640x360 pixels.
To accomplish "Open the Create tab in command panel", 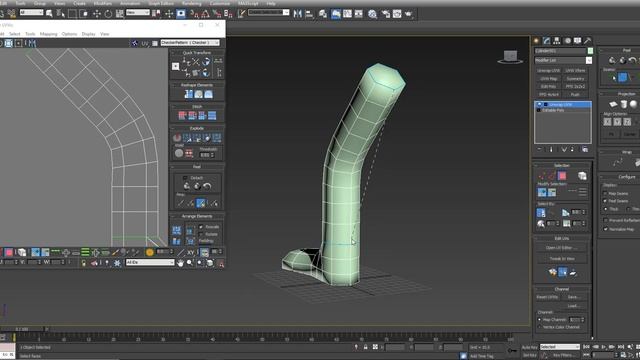I will click(536, 40).
